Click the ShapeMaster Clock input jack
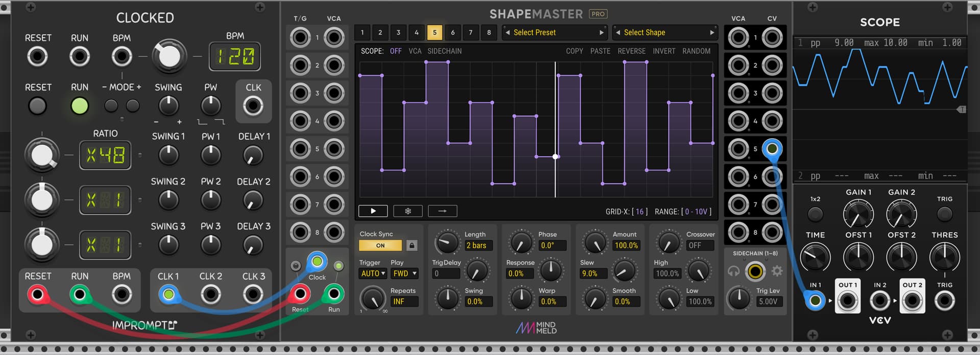The height and width of the screenshot is (355, 980). [x=317, y=262]
